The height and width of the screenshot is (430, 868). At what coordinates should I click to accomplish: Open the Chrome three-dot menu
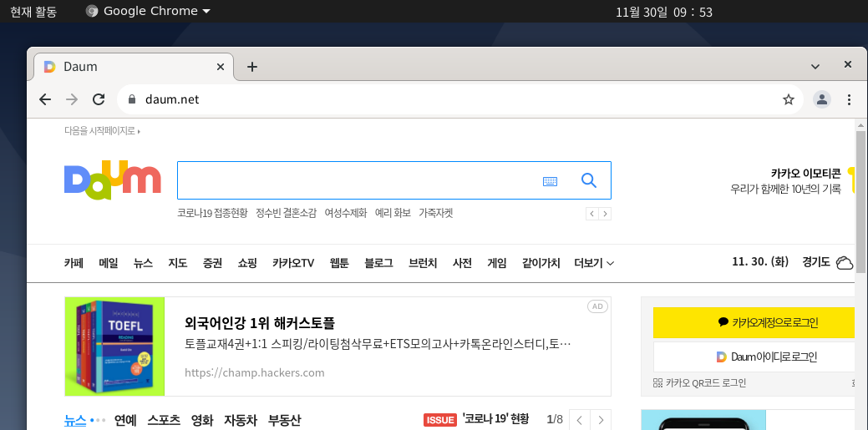click(x=849, y=99)
